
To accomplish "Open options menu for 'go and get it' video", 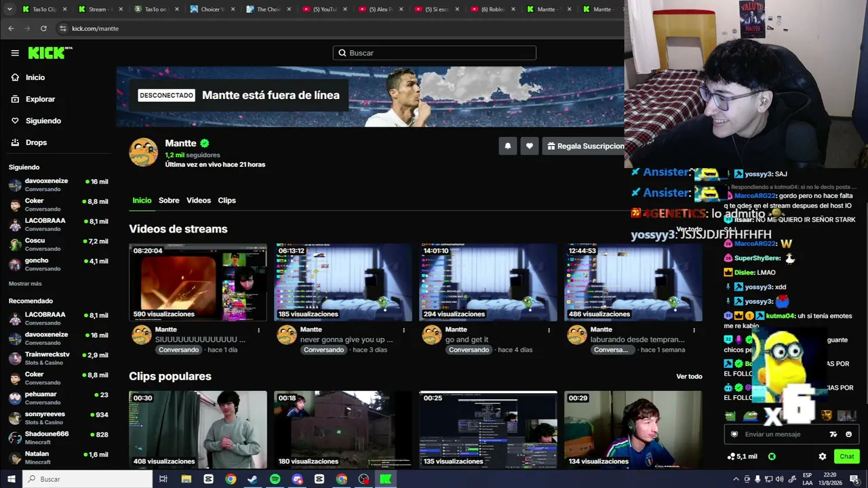I will [549, 330].
